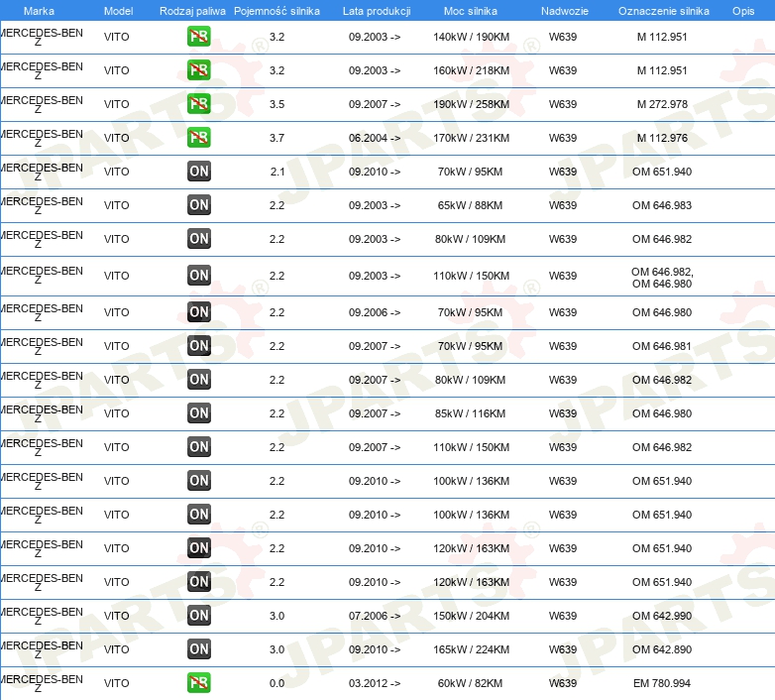Click the ON icon in the 09.2003 110kW / 150KM row
The width and height of the screenshot is (775, 700).
click(x=198, y=276)
